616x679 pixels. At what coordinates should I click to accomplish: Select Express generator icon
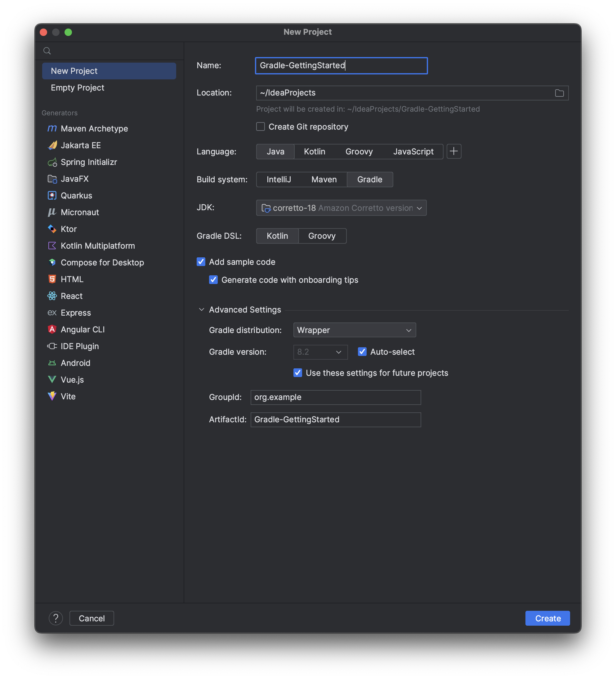tap(52, 313)
